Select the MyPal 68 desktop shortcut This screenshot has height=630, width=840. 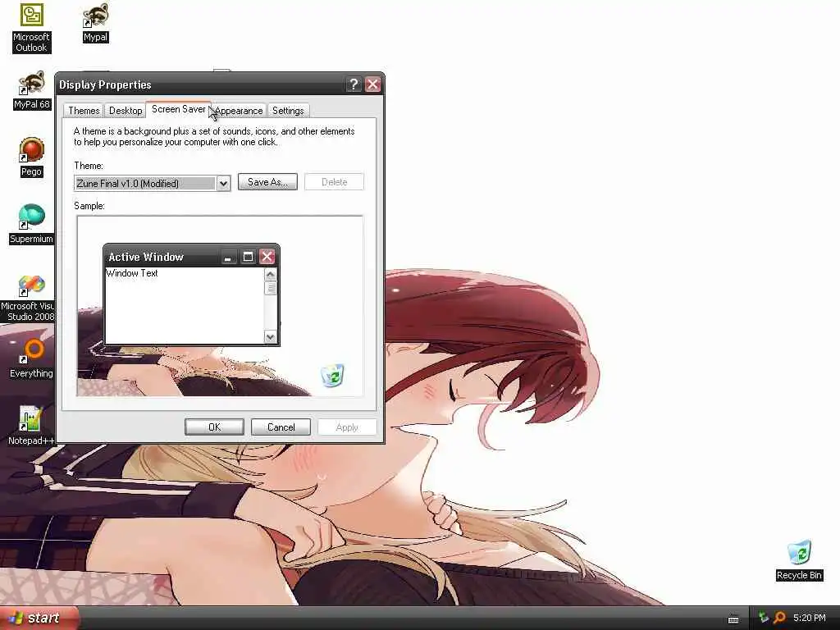(x=32, y=90)
